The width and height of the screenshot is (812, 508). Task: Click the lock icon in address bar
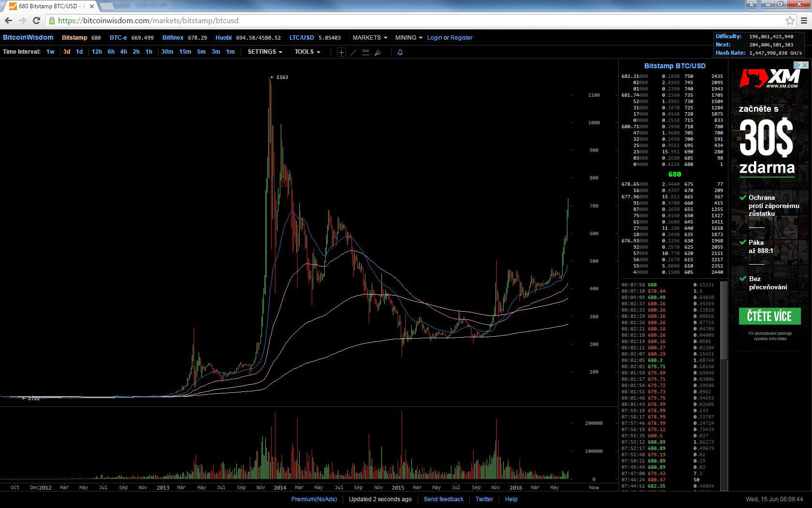[52, 20]
